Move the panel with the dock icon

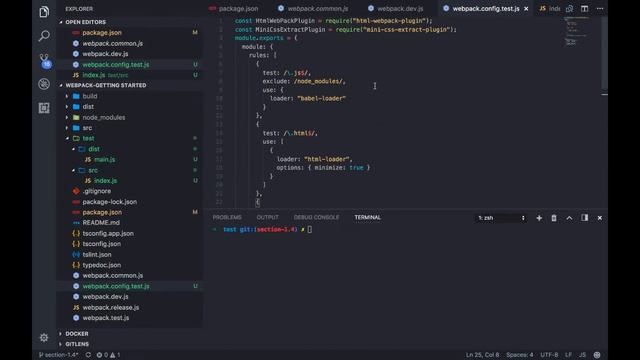point(584,218)
